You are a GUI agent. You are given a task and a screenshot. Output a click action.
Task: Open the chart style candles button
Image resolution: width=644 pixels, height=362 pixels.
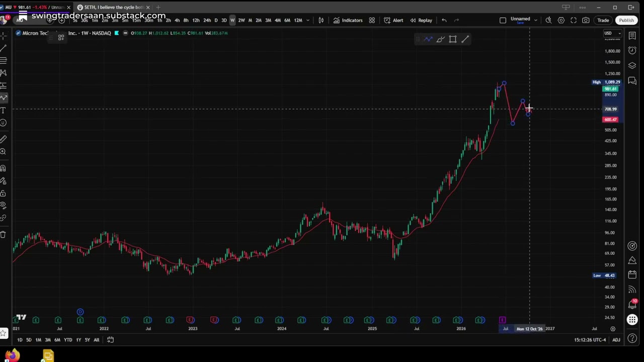click(321, 20)
